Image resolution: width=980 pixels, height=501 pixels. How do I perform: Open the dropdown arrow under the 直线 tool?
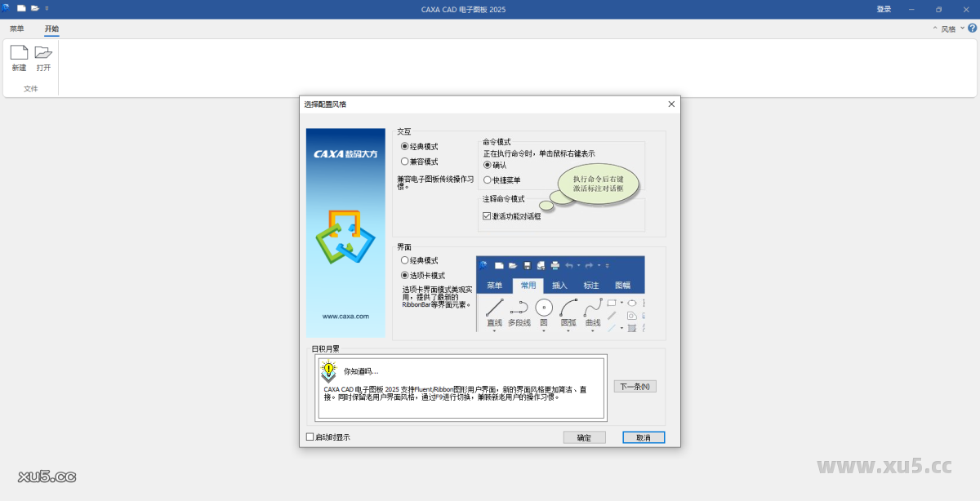pos(494,330)
